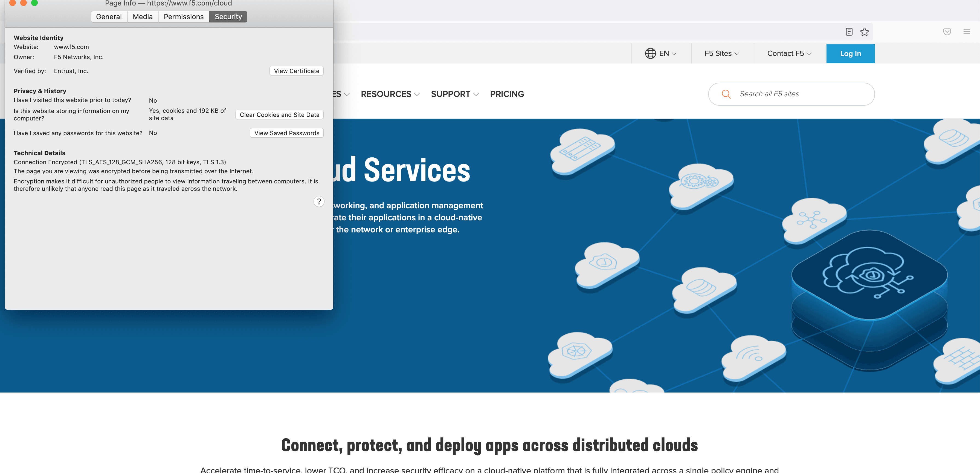Click the Reader View icon in address bar
The width and height of the screenshot is (980, 473).
coord(849,31)
